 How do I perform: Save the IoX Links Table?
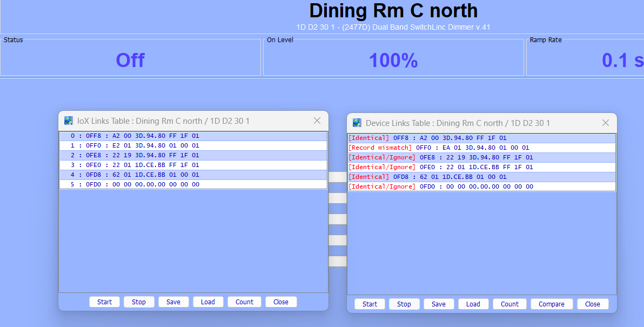click(x=173, y=302)
